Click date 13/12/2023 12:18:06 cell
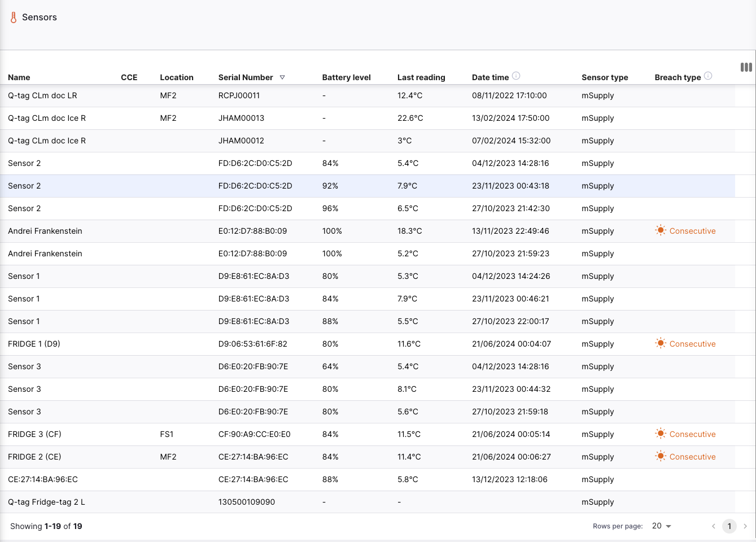This screenshot has height=542, width=756. 510,479
